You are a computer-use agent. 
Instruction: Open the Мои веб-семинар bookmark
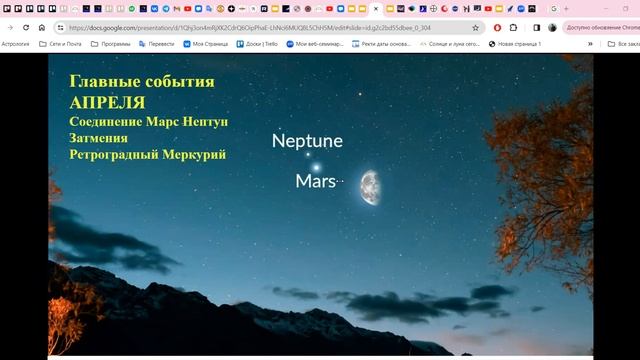point(315,44)
